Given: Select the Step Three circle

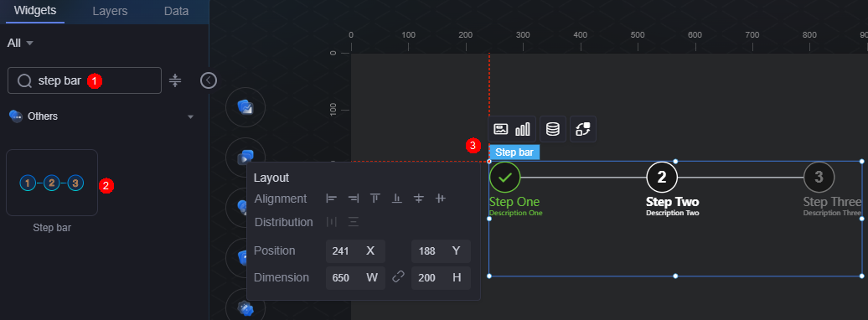Looking at the screenshot, I should point(819,177).
